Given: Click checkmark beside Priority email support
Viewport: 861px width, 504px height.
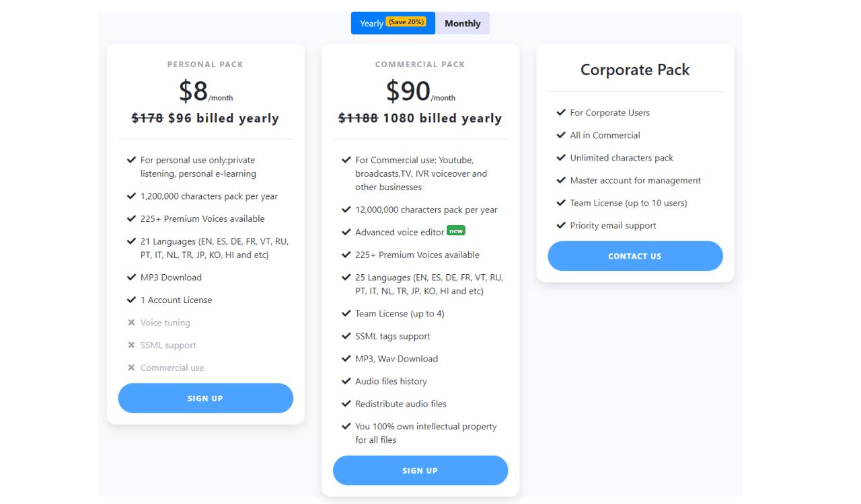Looking at the screenshot, I should (x=561, y=225).
